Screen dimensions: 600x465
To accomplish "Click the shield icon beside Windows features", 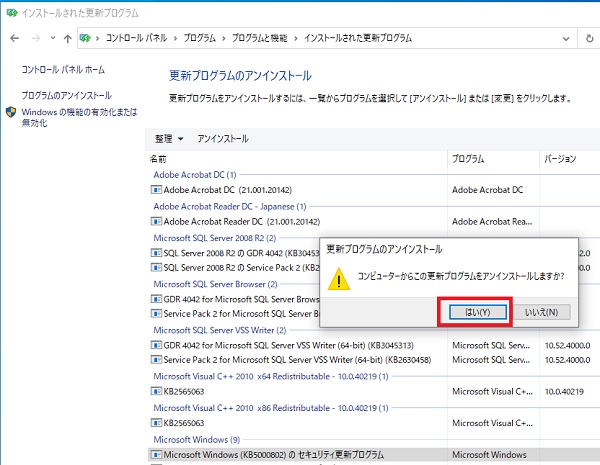I will pos(11,112).
